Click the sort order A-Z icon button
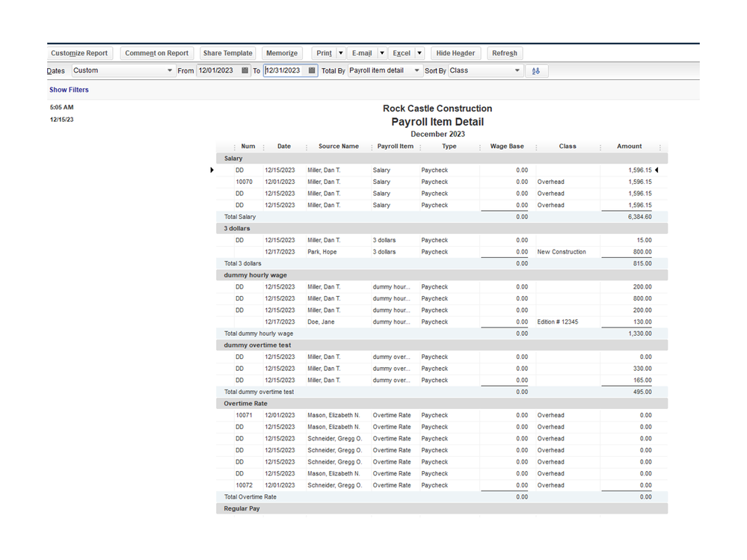 (536, 71)
